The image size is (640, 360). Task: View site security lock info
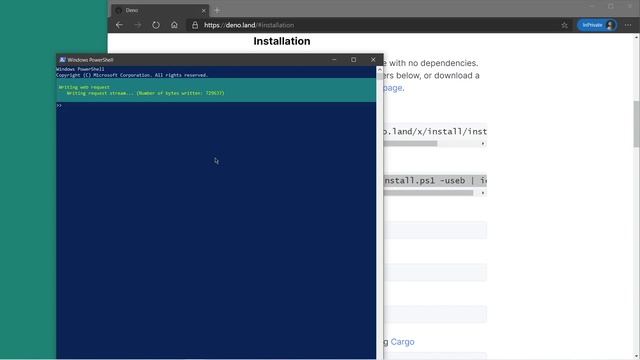195,25
